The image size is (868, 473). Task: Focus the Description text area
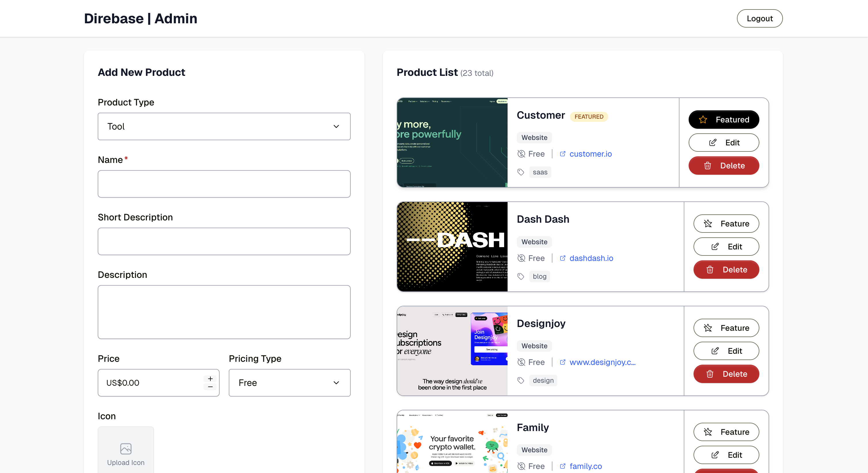224,312
